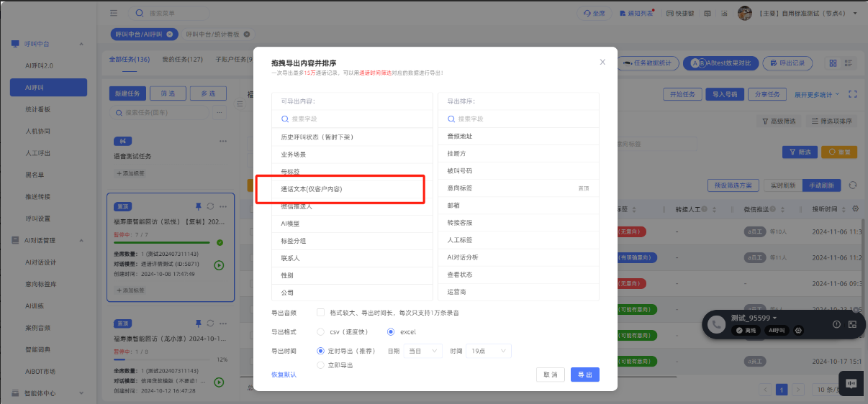The height and width of the screenshot is (404, 868).
Task: Click the 坐席 headset icon button
Action: coord(595,13)
